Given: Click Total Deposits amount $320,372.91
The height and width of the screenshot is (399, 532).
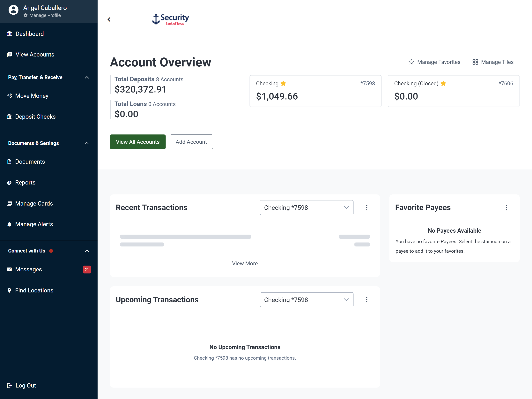Looking at the screenshot, I should pyautogui.click(x=140, y=90).
